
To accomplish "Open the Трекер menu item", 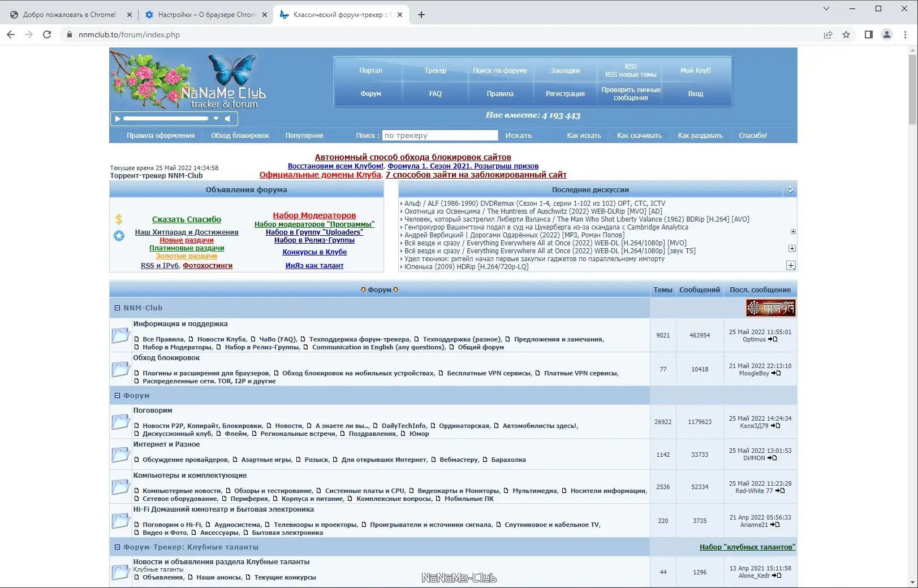I will [436, 71].
